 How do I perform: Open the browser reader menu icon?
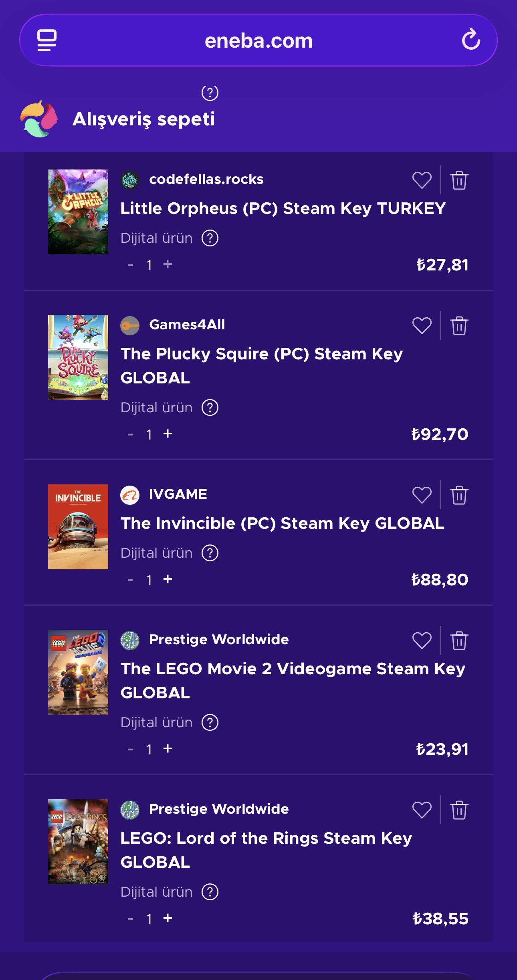point(47,40)
